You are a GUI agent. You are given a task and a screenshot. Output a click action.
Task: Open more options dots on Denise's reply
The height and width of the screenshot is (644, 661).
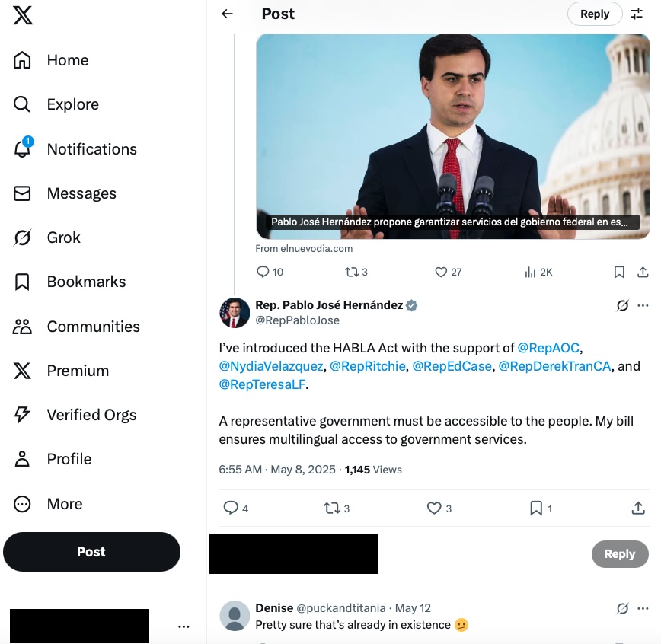[x=643, y=608]
